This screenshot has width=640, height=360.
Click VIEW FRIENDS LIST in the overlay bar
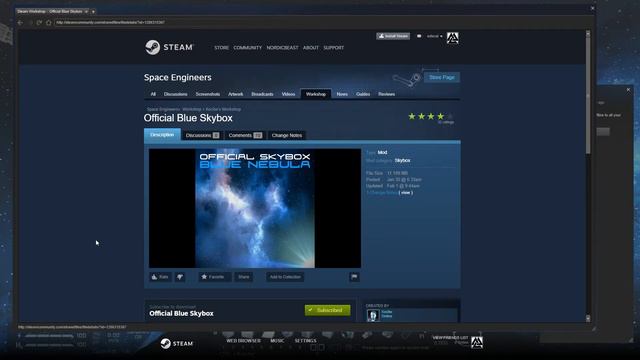click(450, 338)
